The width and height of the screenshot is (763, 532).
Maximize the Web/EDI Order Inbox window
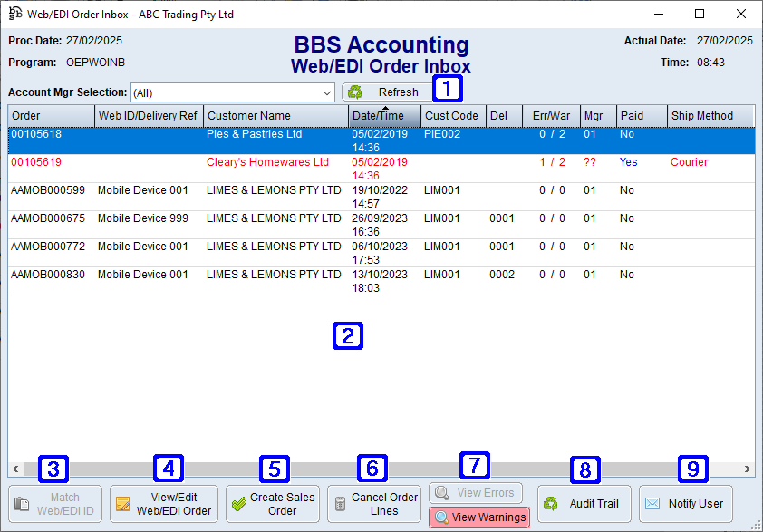click(x=700, y=14)
